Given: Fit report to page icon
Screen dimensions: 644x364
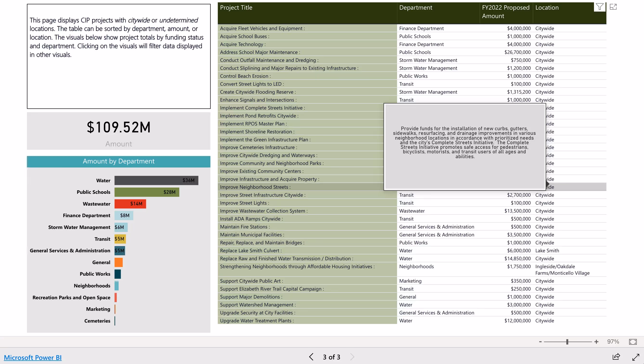Looking at the screenshot, I should coord(633,342).
